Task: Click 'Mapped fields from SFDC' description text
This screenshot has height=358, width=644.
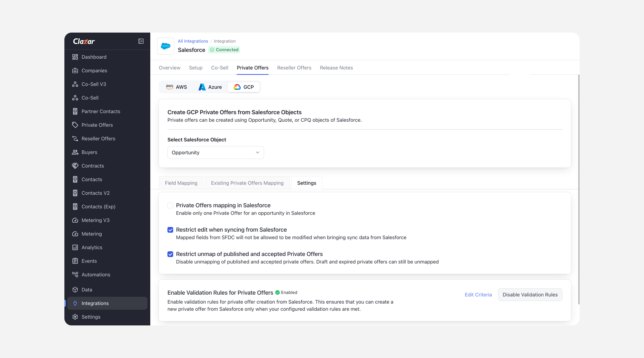Action: pos(291,237)
